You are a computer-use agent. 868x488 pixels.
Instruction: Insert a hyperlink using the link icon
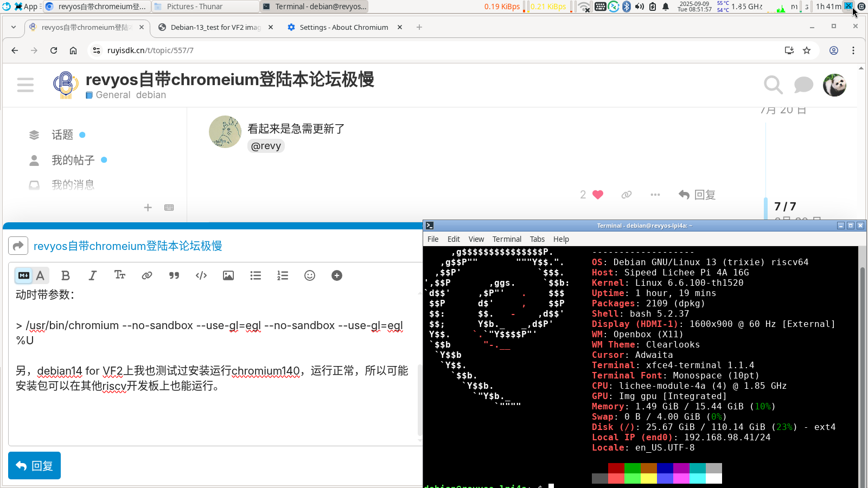pyautogui.click(x=146, y=275)
